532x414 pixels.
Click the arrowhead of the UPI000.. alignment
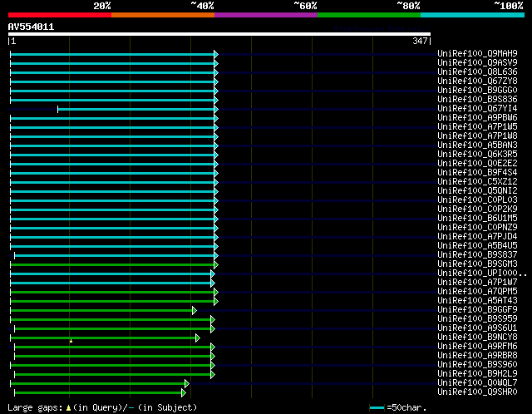point(213,274)
